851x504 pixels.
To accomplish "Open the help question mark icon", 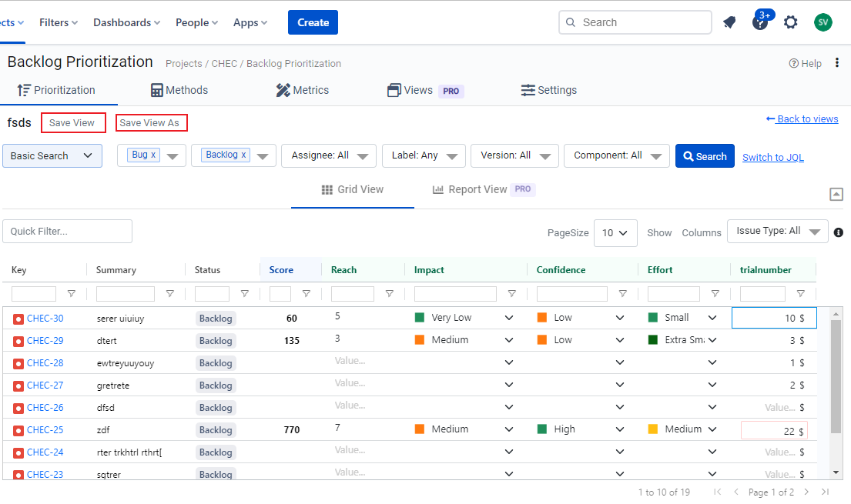I will (759, 22).
